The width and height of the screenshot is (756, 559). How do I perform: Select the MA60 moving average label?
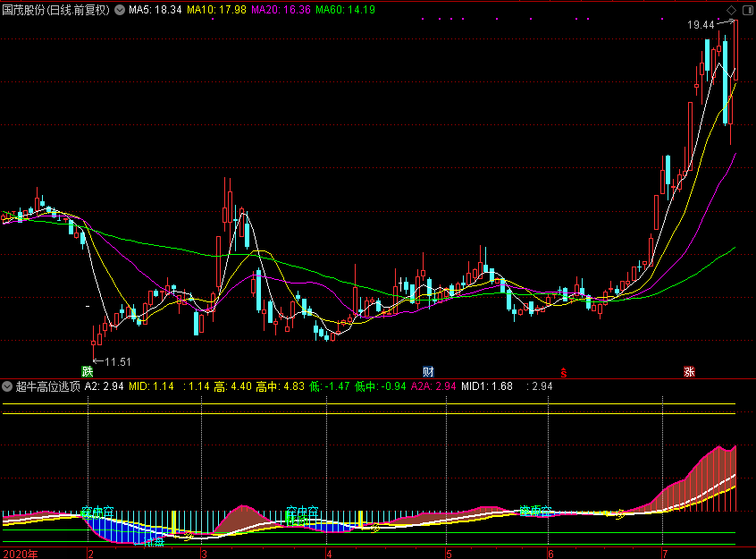(x=345, y=11)
